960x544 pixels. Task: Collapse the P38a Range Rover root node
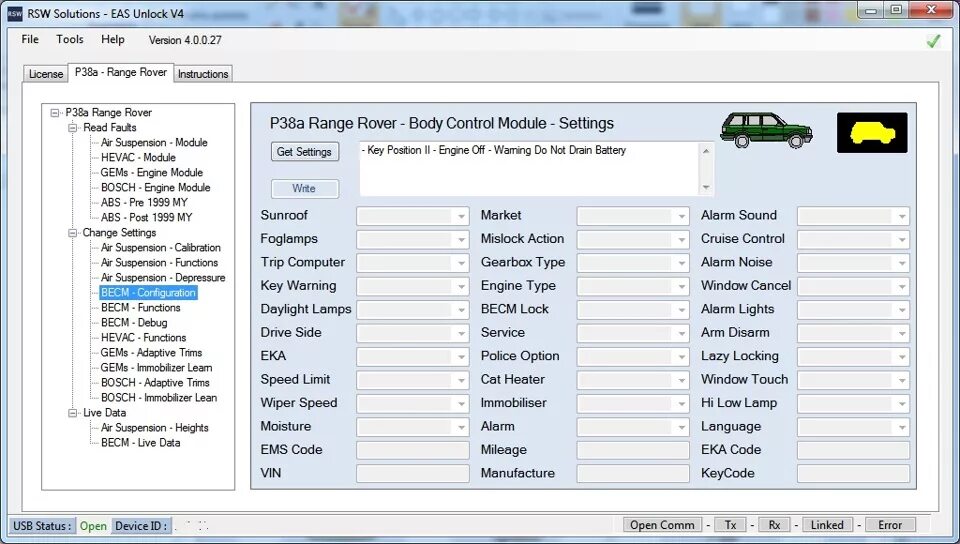[x=55, y=113]
